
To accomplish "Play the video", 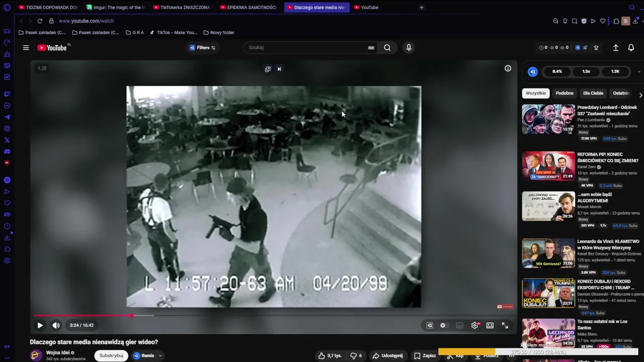I will click(x=40, y=325).
